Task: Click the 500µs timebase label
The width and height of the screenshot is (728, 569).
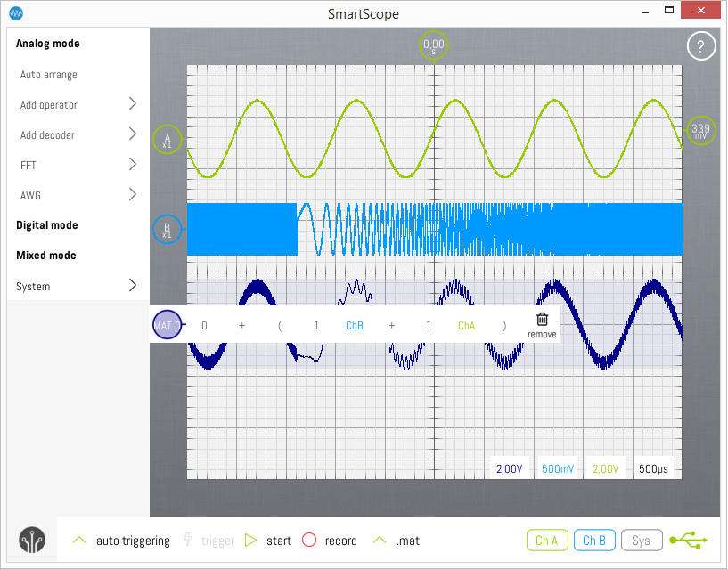Action: [x=655, y=468]
